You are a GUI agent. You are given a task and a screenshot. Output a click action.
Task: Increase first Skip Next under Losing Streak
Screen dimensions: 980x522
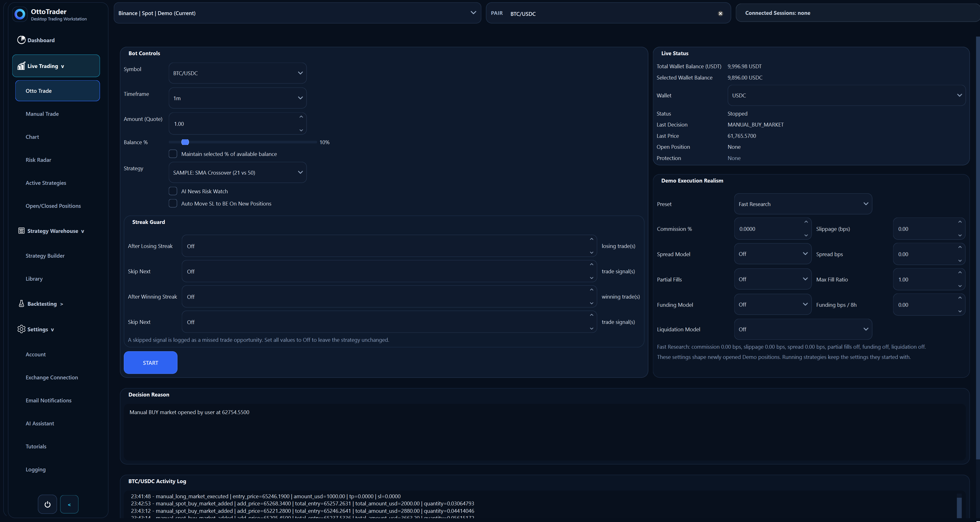[x=592, y=264]
